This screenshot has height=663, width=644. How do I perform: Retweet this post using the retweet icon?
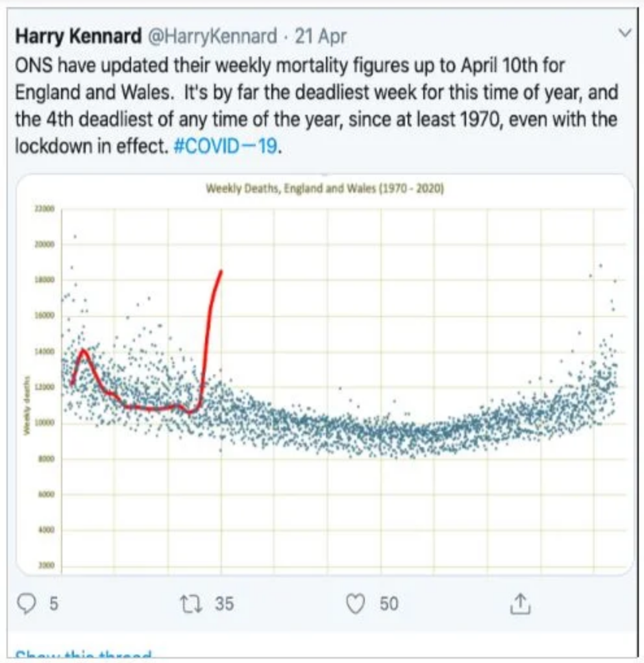point(191,604)
